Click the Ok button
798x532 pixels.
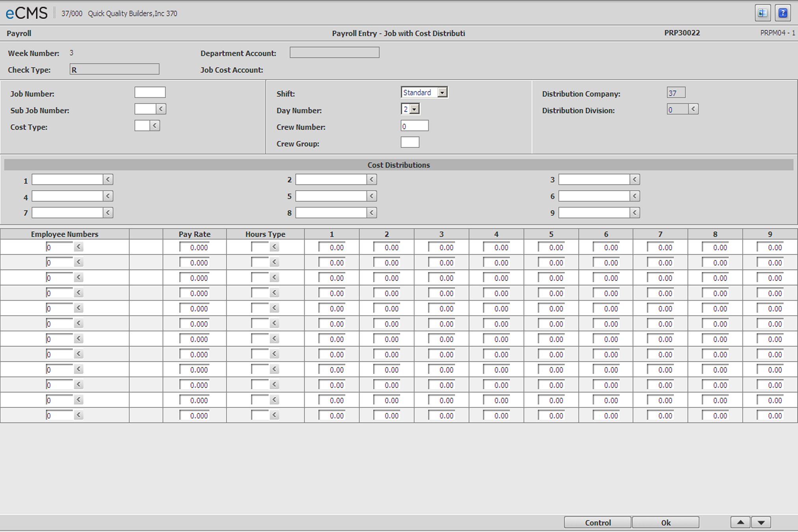(666, 523)
